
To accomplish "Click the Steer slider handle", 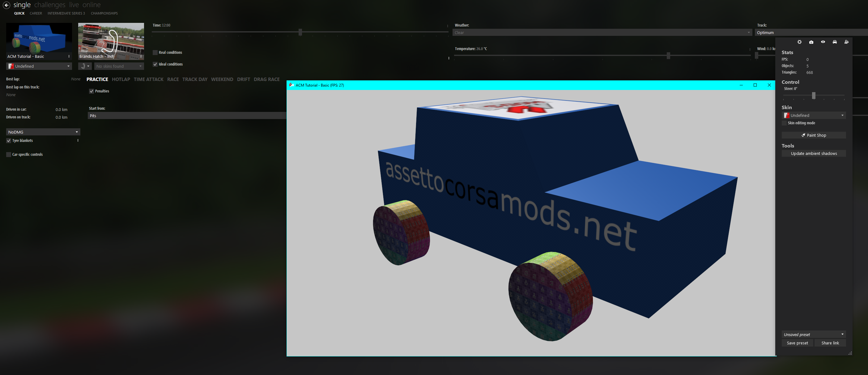I will (813, 96).
